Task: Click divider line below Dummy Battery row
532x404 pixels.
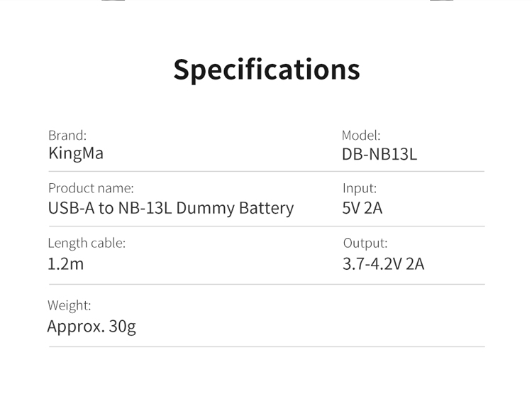Action: tap(267, 226)
